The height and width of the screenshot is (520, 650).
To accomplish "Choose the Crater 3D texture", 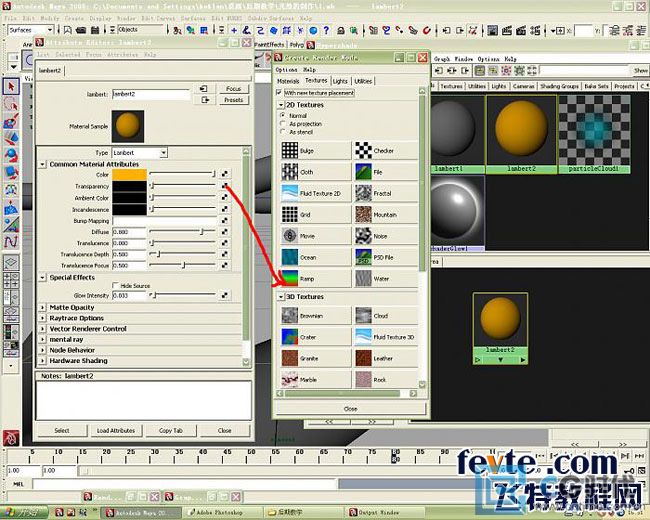I will [x=315, y=337].
